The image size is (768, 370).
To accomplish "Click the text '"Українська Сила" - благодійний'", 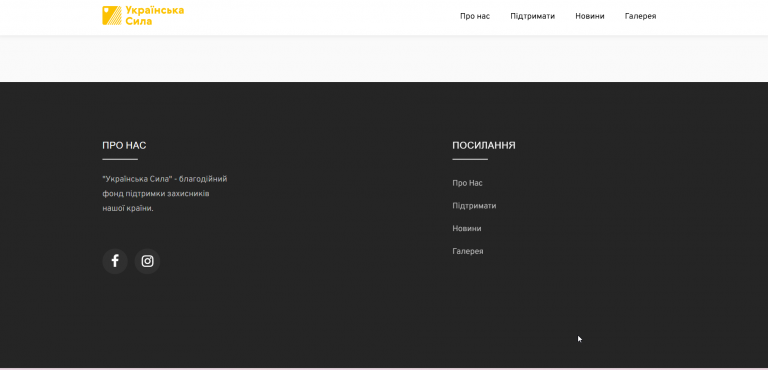I will (x=165, y=179).
